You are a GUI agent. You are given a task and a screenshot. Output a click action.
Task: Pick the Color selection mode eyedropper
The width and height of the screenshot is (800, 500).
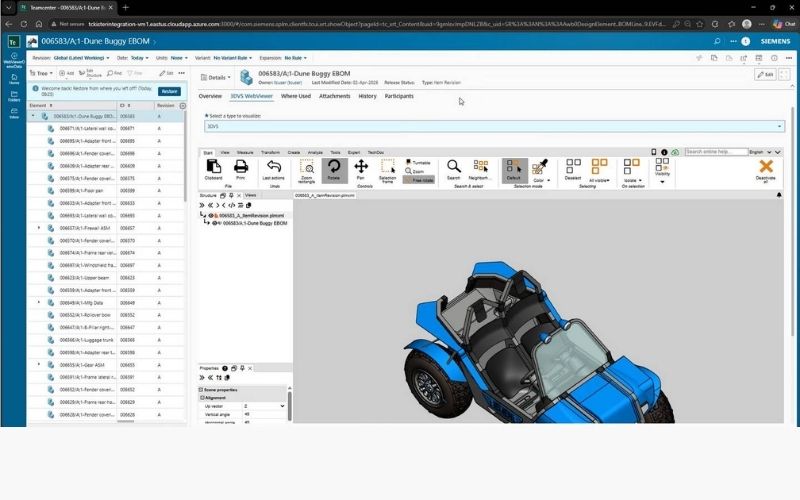pyautogui.click(x=540, y=167)
